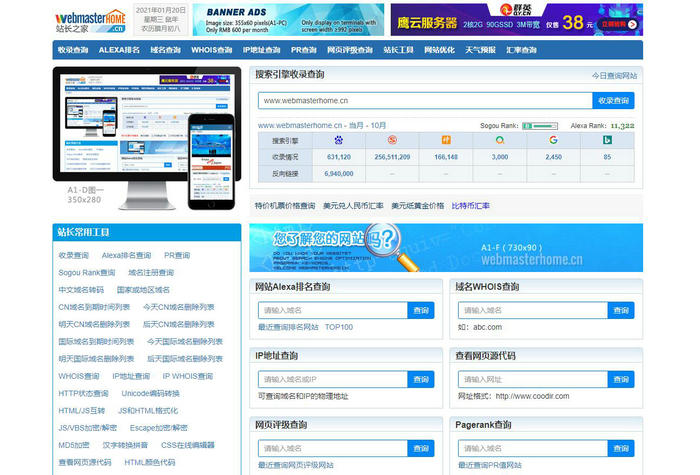Open the 美元兑人民币汇率 link
This screenshot has width=700, height=475.
pyautogui.click(x=353, y=206)
